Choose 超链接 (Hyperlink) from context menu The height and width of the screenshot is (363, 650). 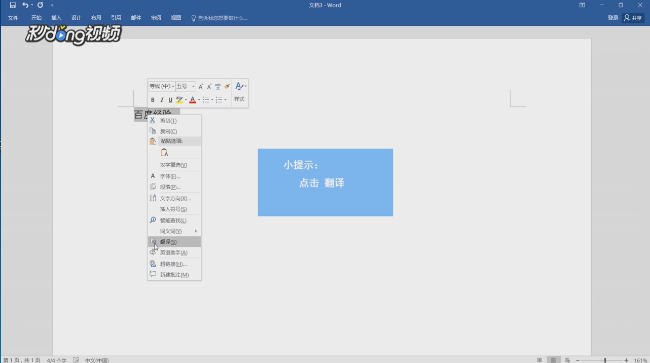[175, 264]
